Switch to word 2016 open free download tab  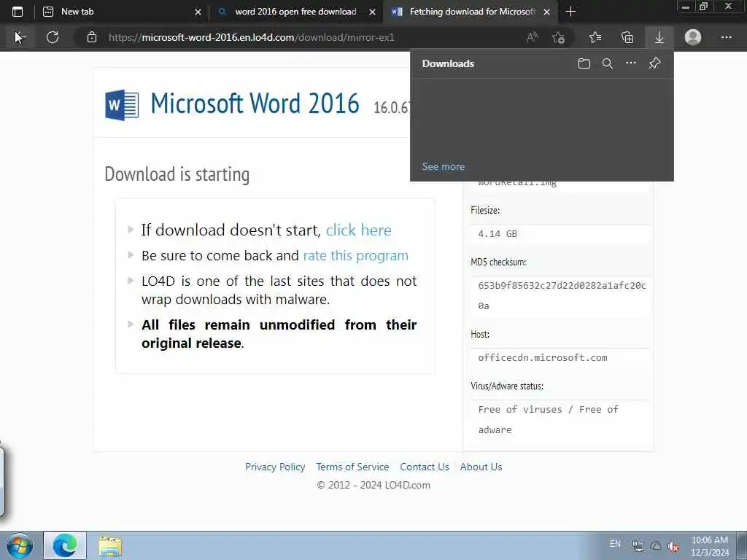pos(295,12)
